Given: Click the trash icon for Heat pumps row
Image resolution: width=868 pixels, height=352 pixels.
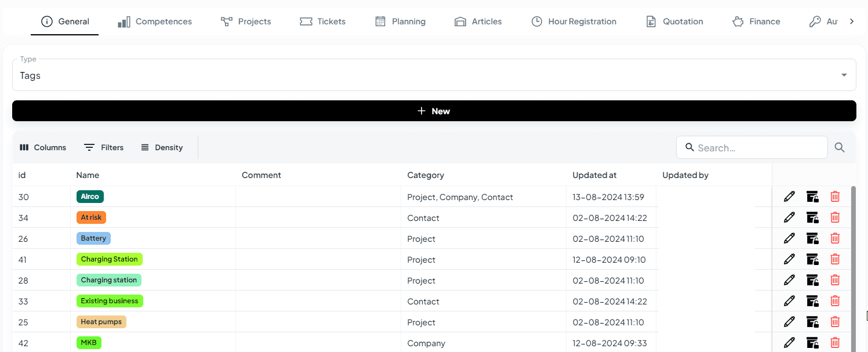Looking at the screenshot, I should tap(835, 322).
